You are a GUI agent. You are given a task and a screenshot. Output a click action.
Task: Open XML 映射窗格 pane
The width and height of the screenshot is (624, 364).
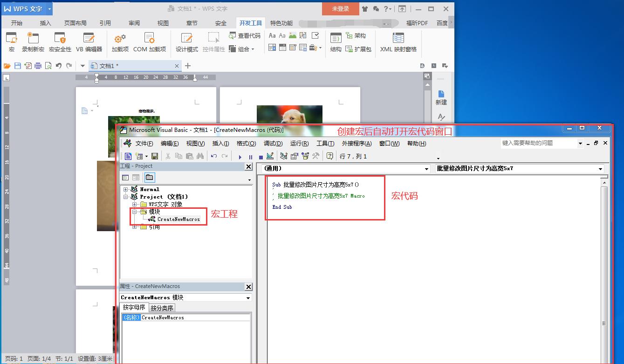point(398,42)
